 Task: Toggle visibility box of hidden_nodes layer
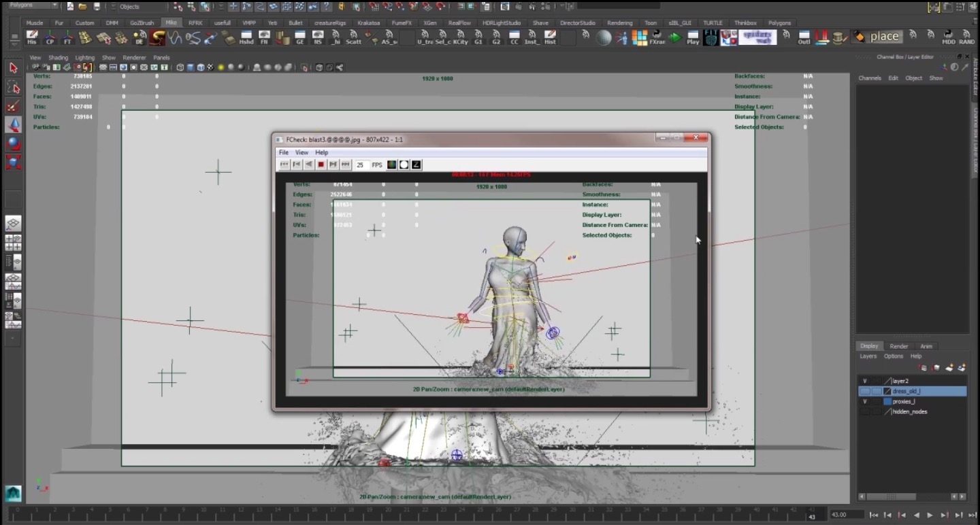click(864, 411)
